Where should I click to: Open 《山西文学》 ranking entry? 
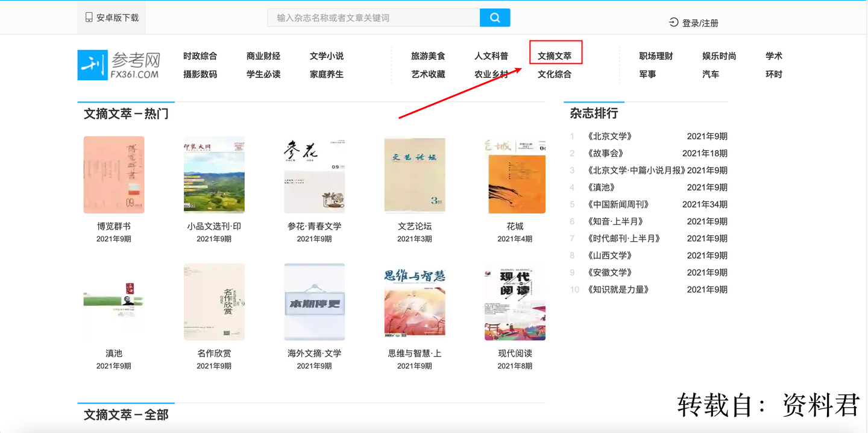pos(609,255)
